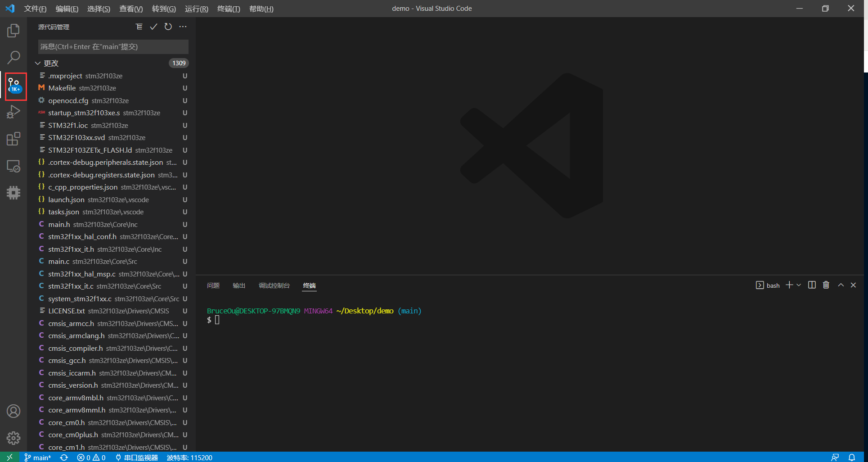Open core_cm0.h change entry
This screenshot has height=462, width=868.
112,422
